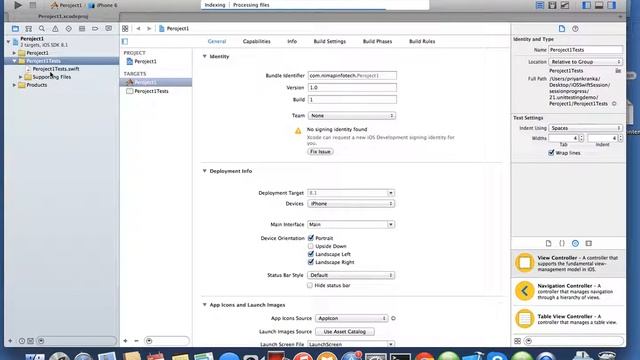Switch to the General tab
This screenshot has width=640, height=360.
tap(217, 41)
